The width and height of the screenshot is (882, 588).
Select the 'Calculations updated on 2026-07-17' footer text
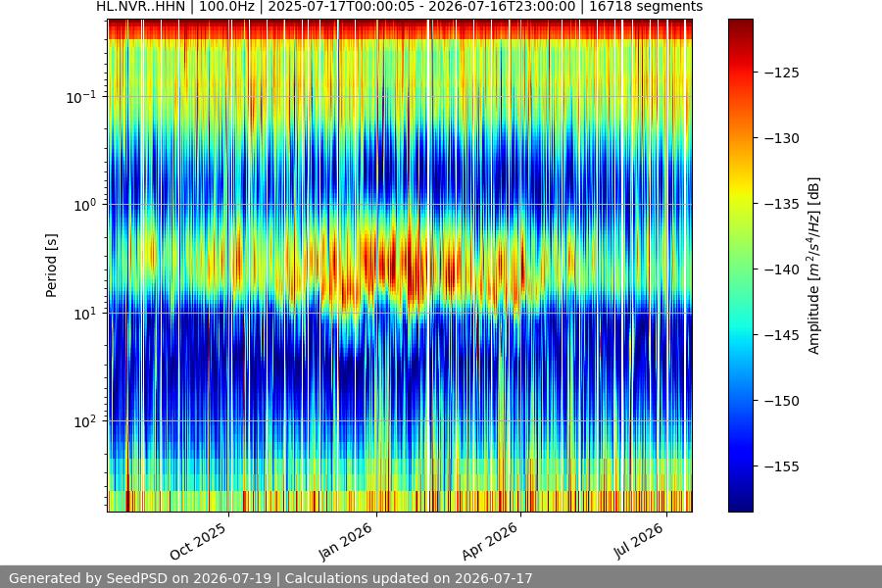tap(409, 578)
